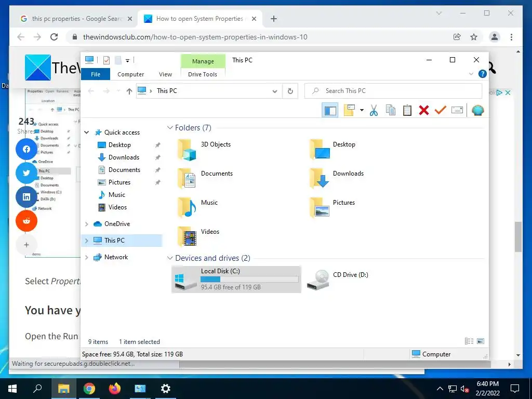Click the New folder quick access icon

click(x=118, y=60)
